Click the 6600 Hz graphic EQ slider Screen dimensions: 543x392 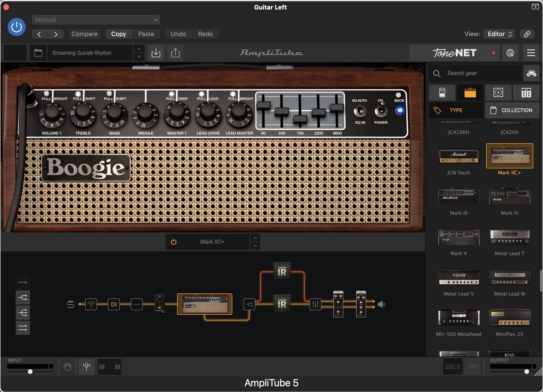click(337, 108)
